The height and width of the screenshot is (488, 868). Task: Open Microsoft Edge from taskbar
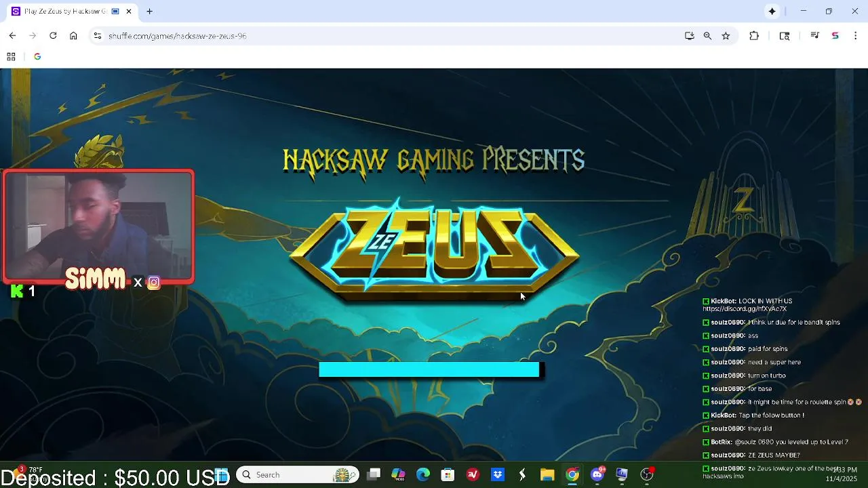tap(423, 475)
